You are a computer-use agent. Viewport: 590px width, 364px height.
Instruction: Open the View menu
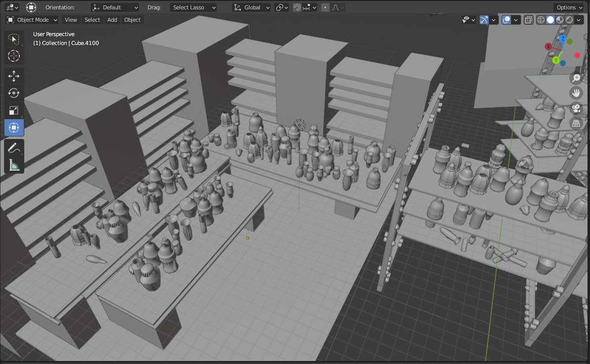(71, 20)
